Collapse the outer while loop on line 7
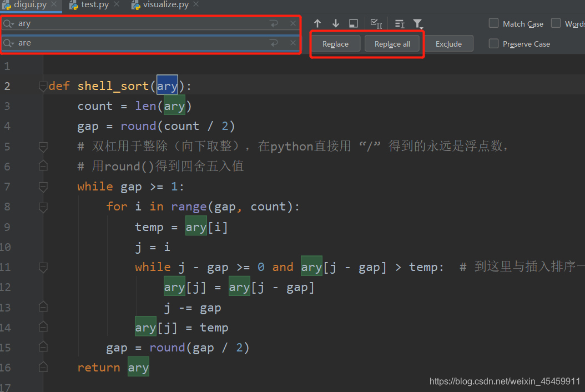Screen dimensions: 585x392 (x=43, y=187)
